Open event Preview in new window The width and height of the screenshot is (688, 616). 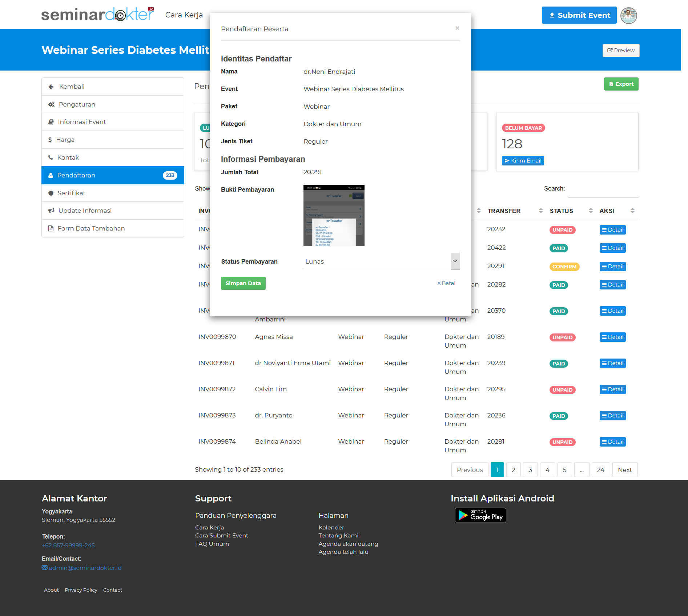(x=621, y=51)
